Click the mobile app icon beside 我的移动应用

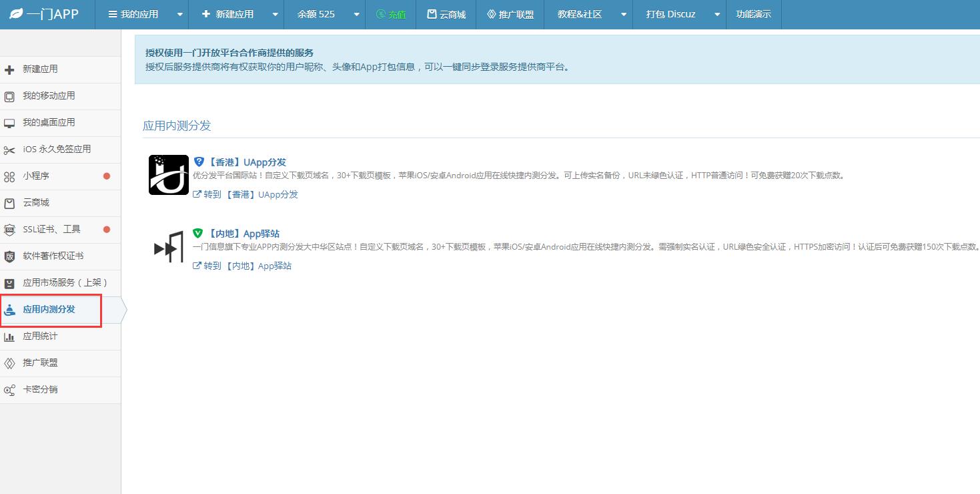[x=9, y=96]
